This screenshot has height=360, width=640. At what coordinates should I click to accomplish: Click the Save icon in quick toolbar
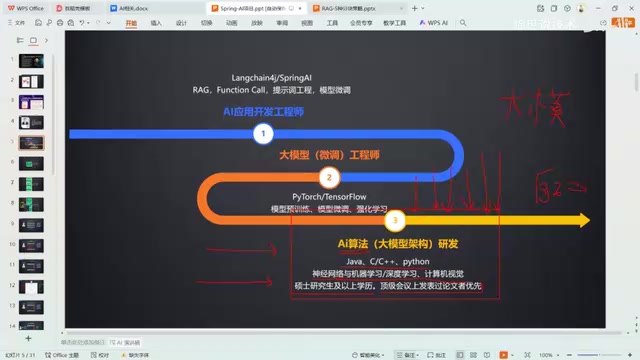click(38, 23)
